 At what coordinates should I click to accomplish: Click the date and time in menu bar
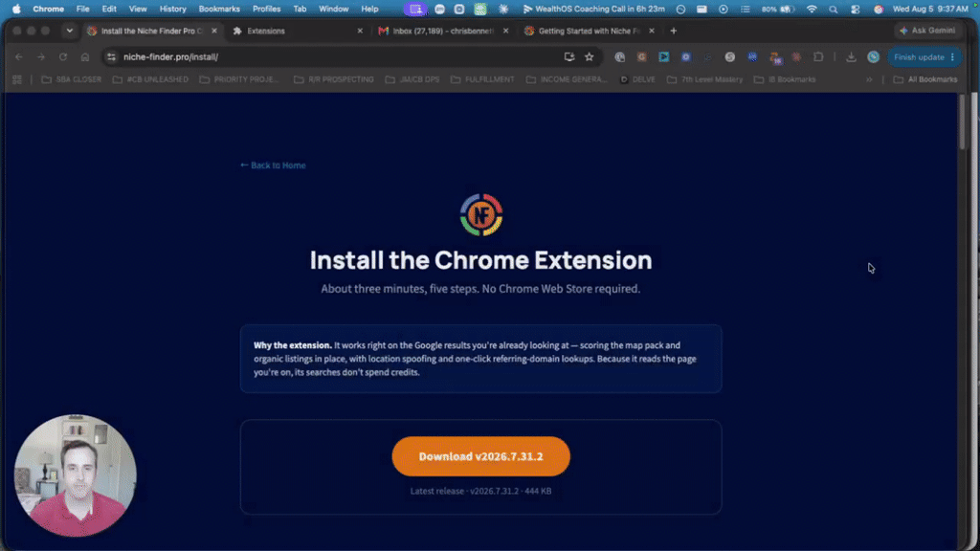point(930,9)
